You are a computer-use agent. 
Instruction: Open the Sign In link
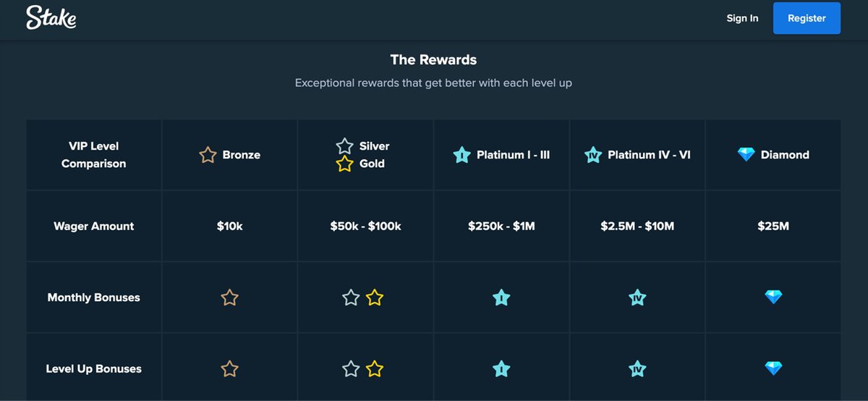click(742, 18)
